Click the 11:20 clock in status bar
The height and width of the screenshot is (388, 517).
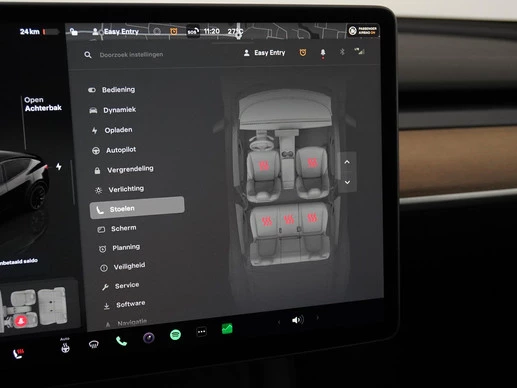point(212,31)
